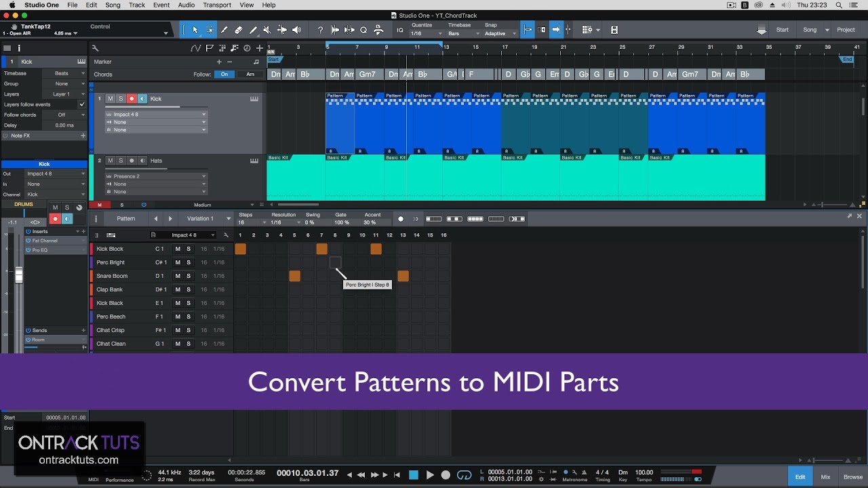
Task: Click the mixer channel fader
Action: click(x=19, y=274)
